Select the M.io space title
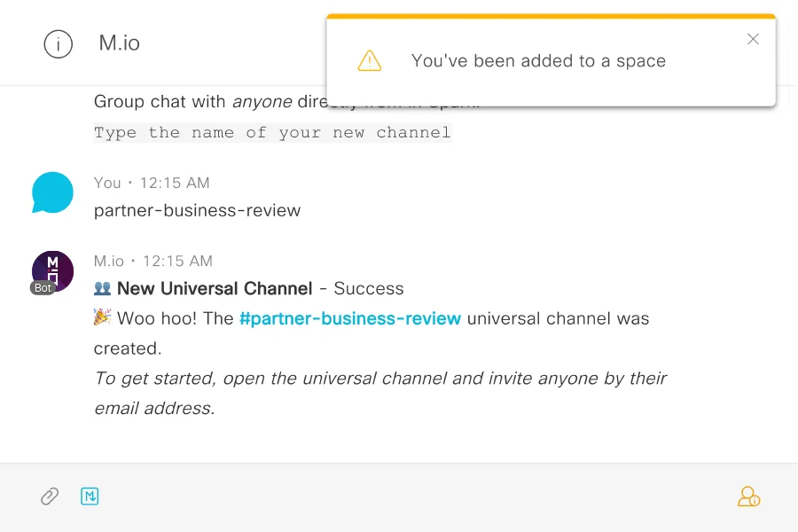Screen dimensions: 798x532 coord(120,43)
